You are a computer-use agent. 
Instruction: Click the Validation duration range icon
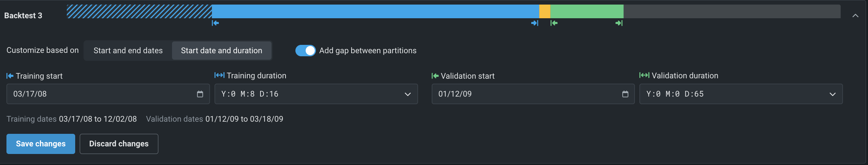pos(644,75)
